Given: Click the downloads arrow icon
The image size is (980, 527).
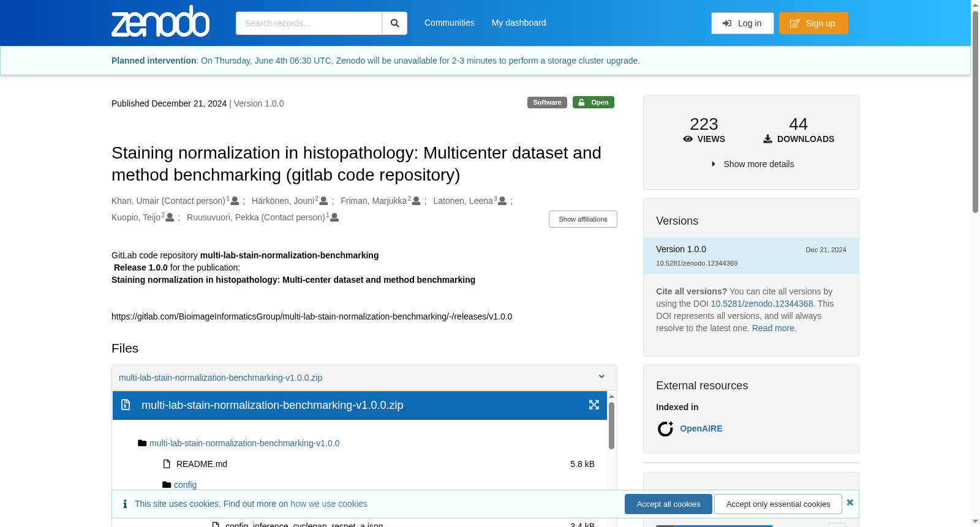Looking at the screenshot, I should (767, 139).
